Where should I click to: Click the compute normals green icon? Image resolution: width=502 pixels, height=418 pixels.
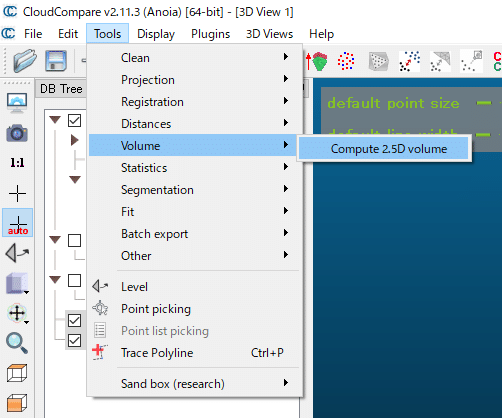click(317, 61)
